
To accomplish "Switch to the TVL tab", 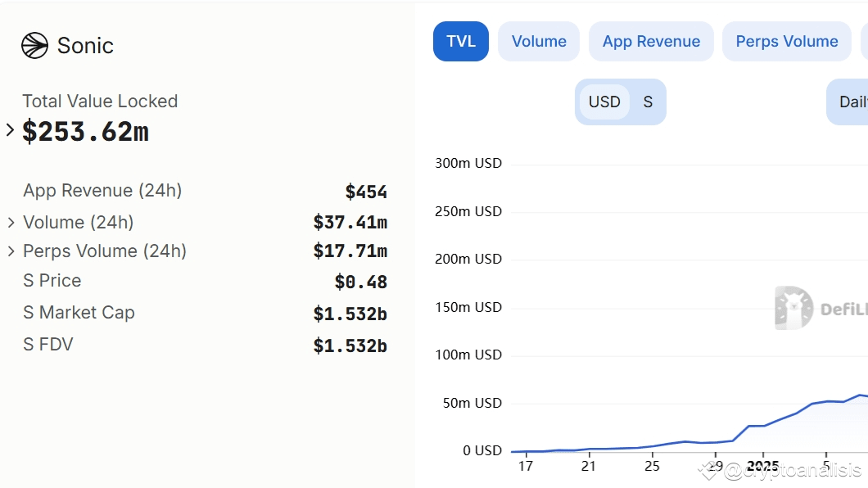I will (460, 42).
